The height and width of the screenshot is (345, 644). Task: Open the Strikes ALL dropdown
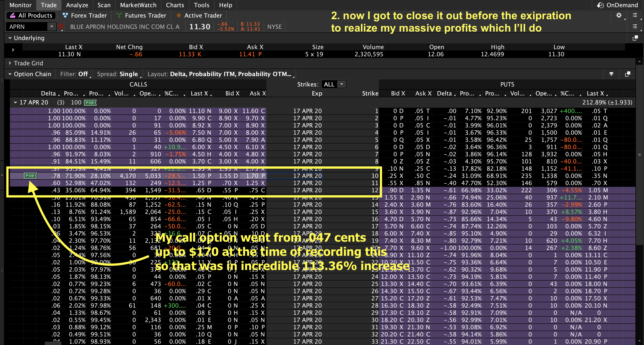[342, 84]
